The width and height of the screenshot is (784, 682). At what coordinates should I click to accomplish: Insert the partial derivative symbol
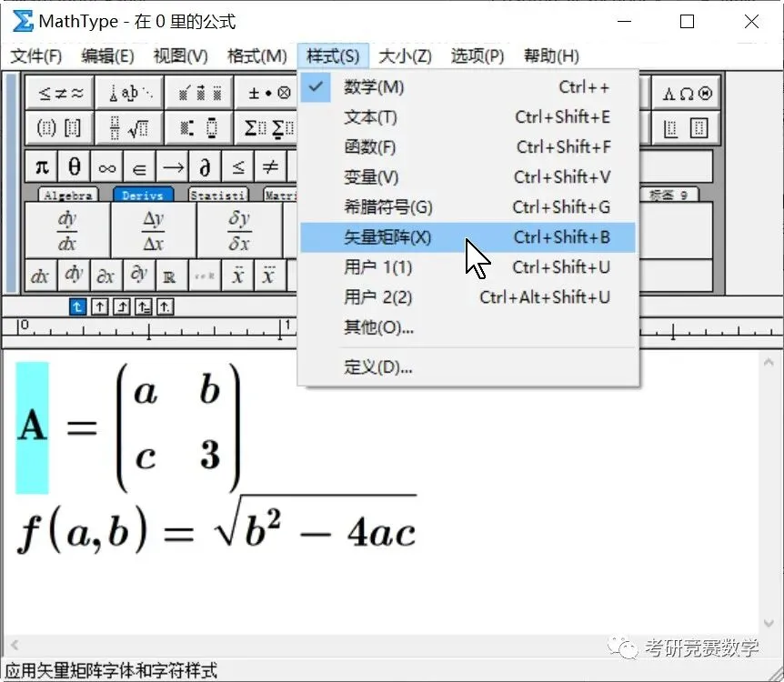pyautogui.click(x=205, y=166)
